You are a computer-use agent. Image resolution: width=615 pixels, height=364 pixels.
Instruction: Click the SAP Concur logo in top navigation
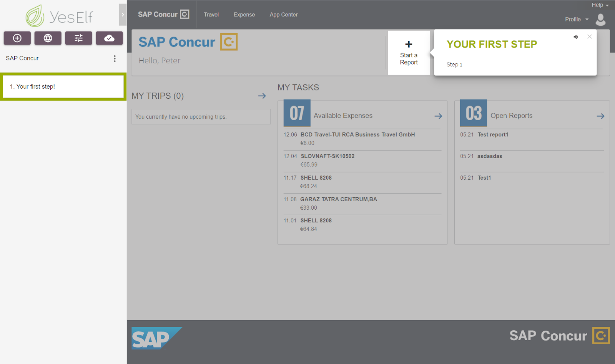(163, 15)
